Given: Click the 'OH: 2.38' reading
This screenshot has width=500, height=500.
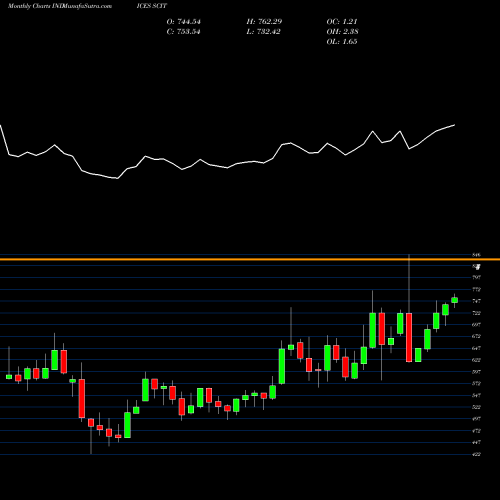Looking at the screenshot, I should (342, 32).
